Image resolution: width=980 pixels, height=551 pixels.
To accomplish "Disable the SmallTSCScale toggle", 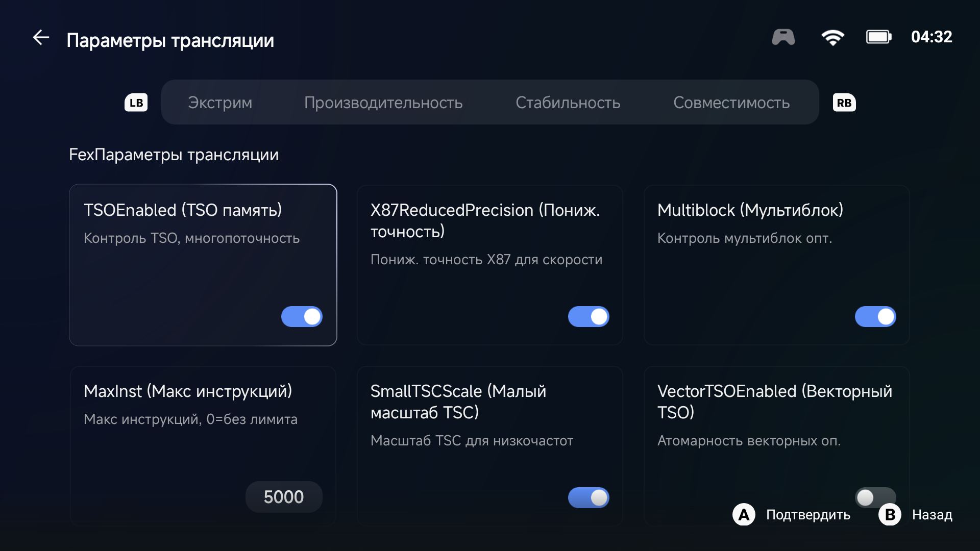I will [589, 497].
